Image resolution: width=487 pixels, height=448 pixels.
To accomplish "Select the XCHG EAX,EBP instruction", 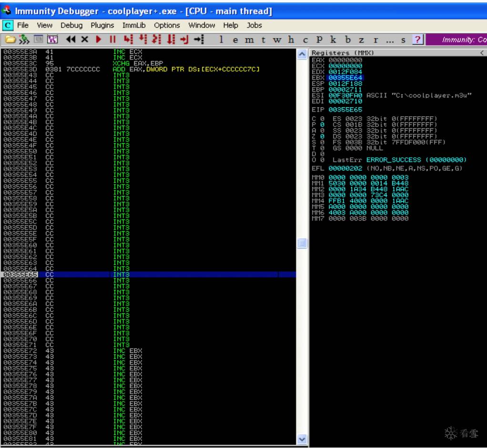I will pyautogui.click(x=138, y=63).
